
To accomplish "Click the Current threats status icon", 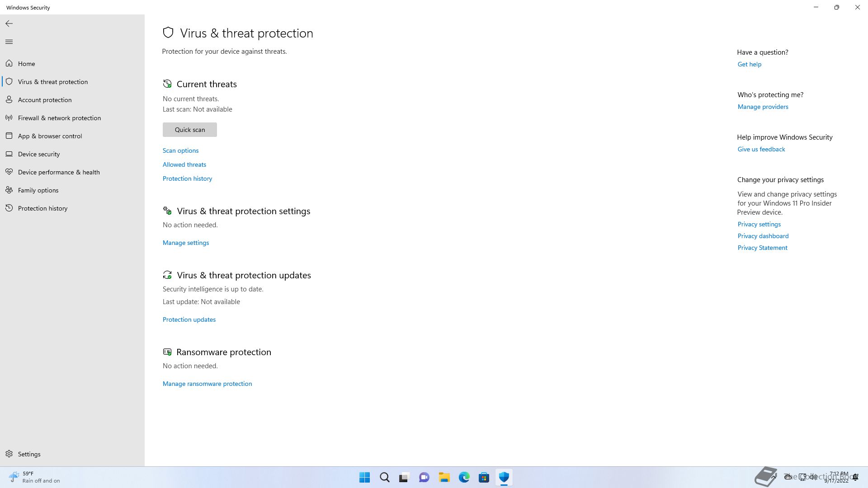I will point(167,84).
